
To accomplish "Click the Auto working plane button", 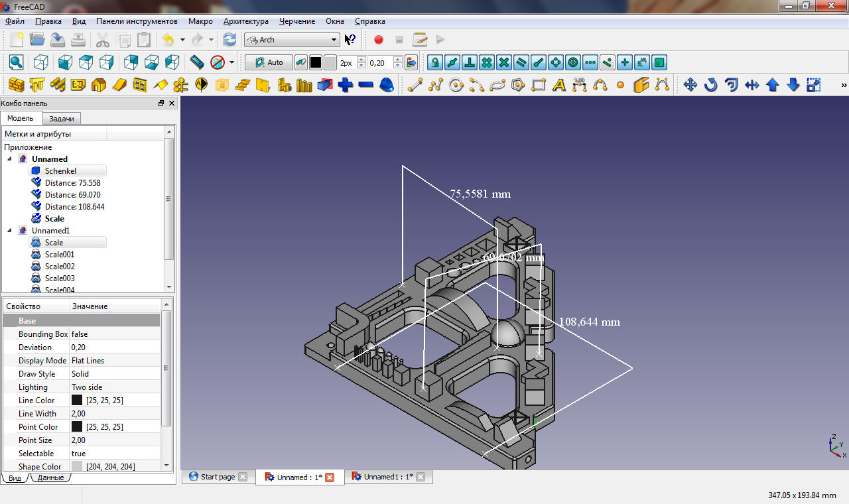I will [x=269, y=62].
